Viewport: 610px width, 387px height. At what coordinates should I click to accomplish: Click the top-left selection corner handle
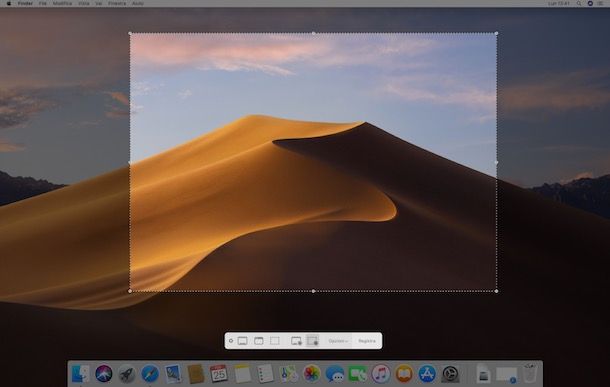[x=130, y=33]
